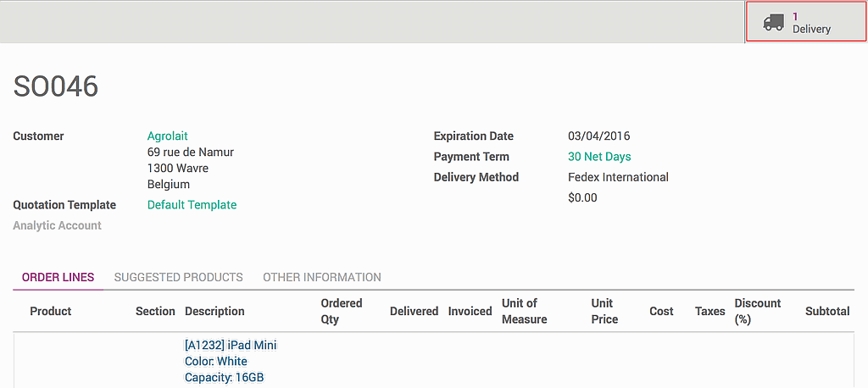This screenshot has width=868, height=388.
Task: Sort by the Product column header
Action: click(51, 311)
